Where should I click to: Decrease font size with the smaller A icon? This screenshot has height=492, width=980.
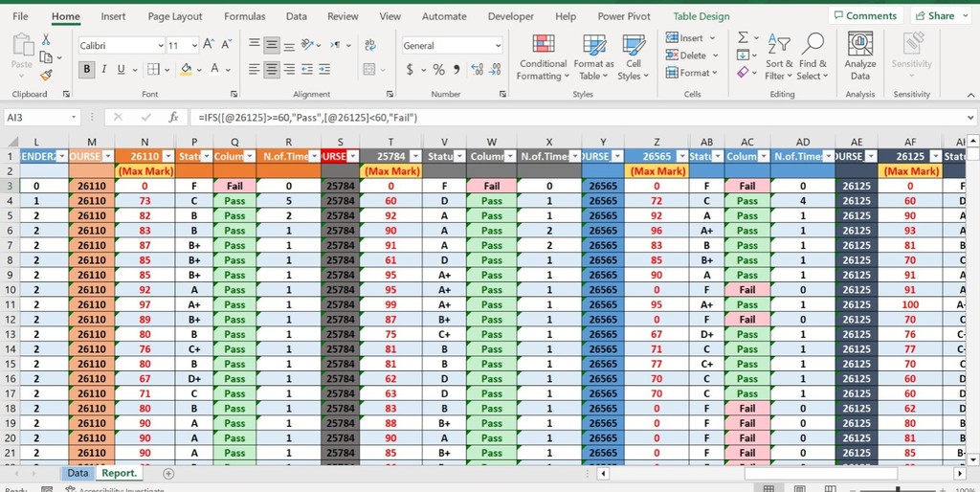point(226,44)
